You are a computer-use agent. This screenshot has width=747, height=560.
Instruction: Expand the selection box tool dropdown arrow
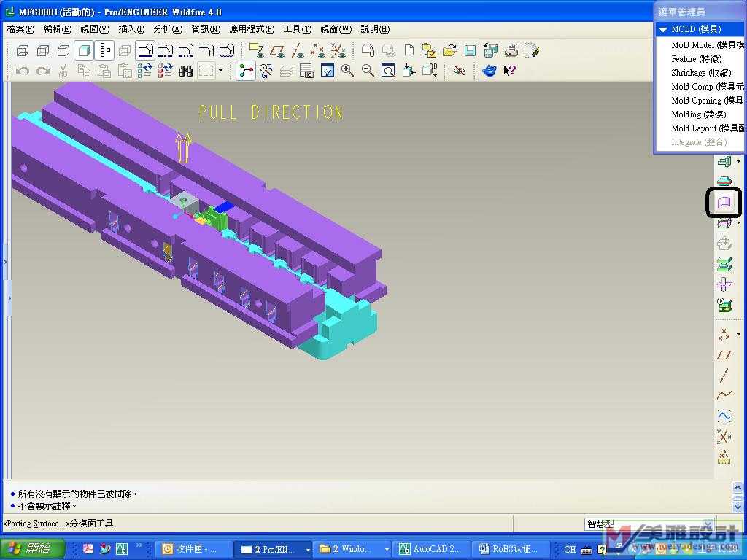point(221,71)
